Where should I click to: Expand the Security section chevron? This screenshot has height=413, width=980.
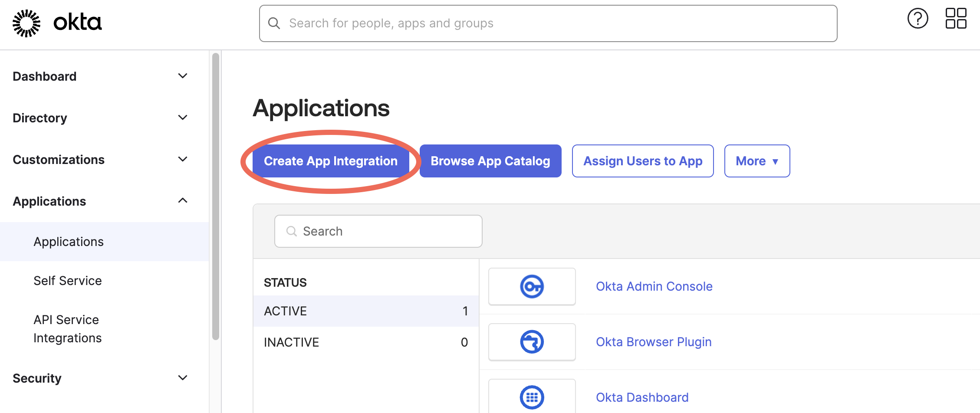coord(183,378)
